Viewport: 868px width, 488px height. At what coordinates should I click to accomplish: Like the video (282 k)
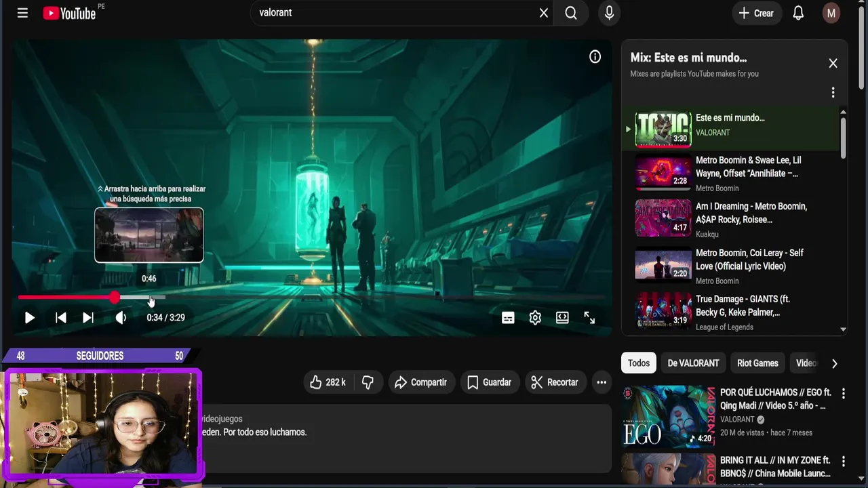(328, 382)
